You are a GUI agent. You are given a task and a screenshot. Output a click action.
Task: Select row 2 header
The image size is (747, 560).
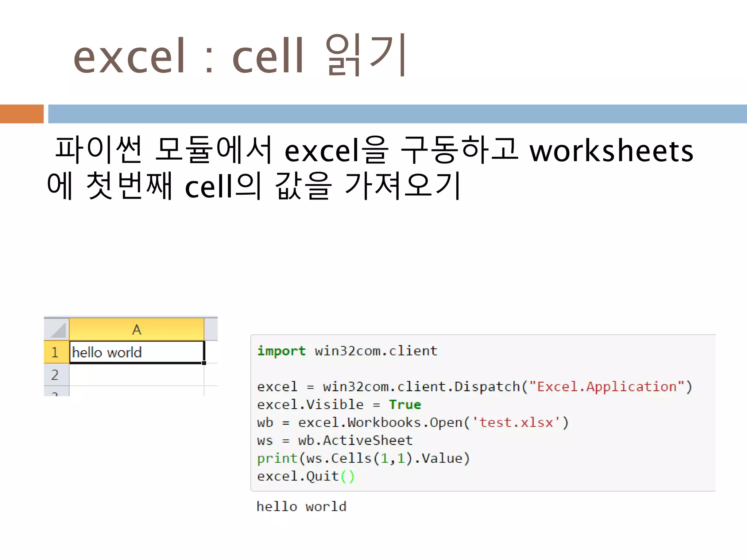click(55, 375)
